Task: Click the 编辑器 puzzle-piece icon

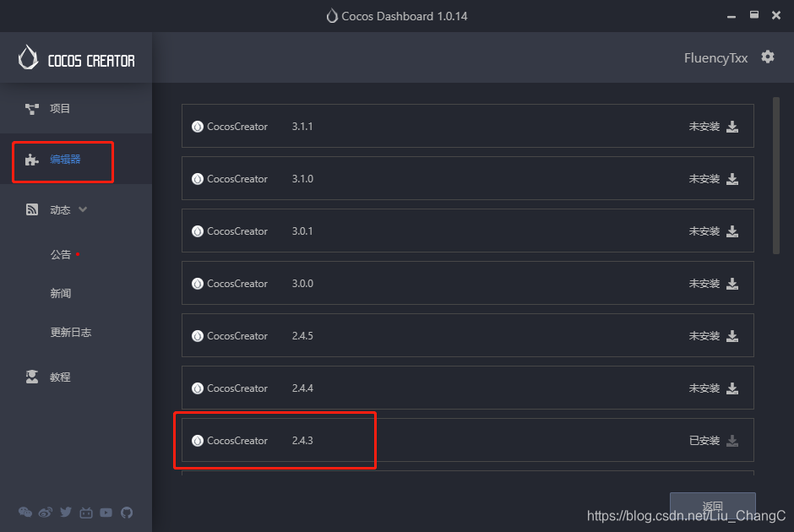Action: coord(32,160)
